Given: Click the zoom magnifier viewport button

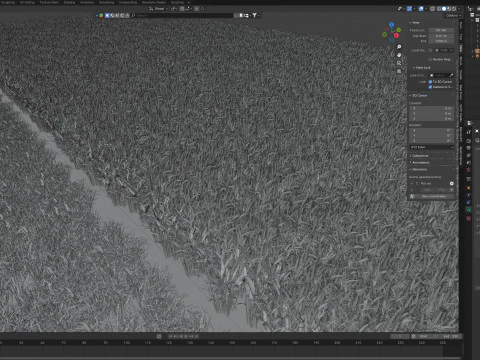Looking at the screenshot, I should [399, 47].
